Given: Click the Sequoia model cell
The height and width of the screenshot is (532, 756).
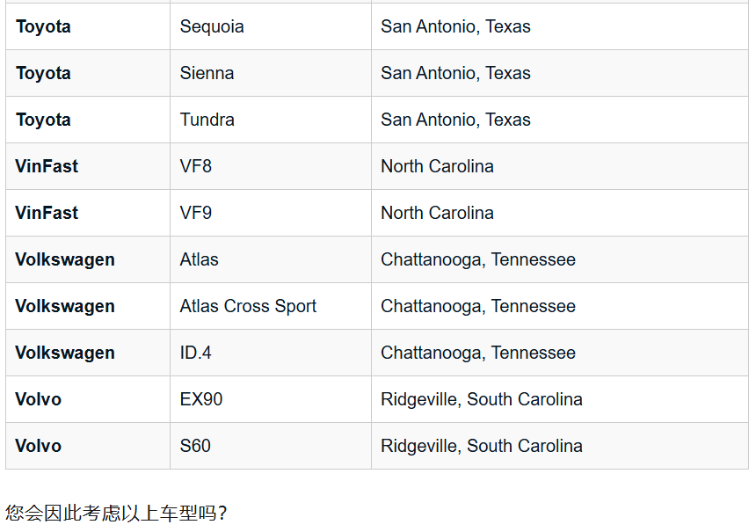Looking at the screenshot, I should click(x=212, y=26).
